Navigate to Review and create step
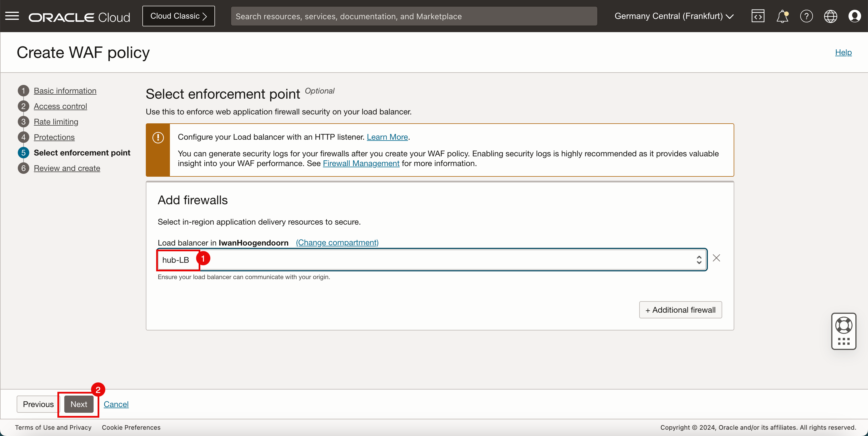Image resolution: width=868 pixels, height=436 pixels. 67,168
